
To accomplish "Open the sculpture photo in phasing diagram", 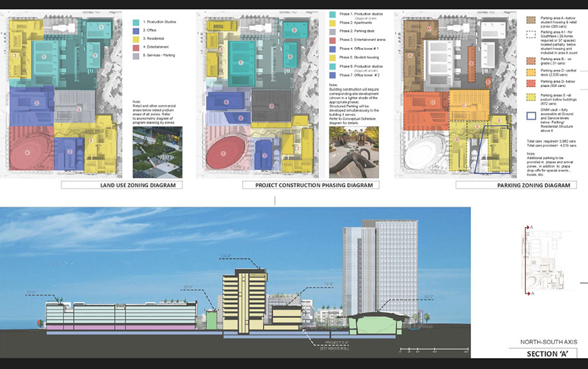I will tap(353, 153).
